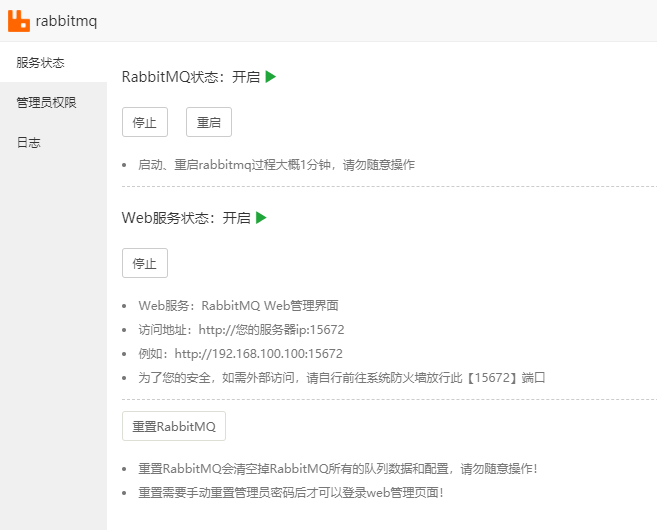Image resolution: width=657 pixels, height=530 pixels.
Task: Select the RabbitMQ状态：开启 heading
Action: (x=191, y=77)
